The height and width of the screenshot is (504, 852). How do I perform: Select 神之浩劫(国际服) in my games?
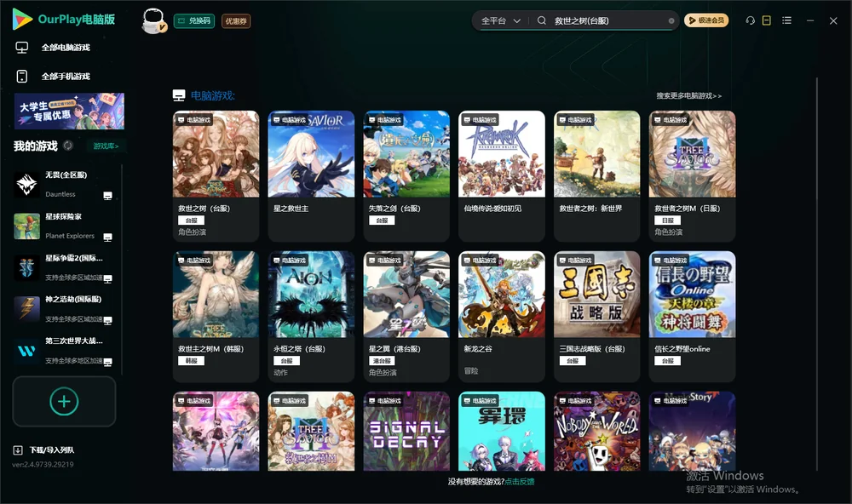pyautogui.click(x=64, y=309)
